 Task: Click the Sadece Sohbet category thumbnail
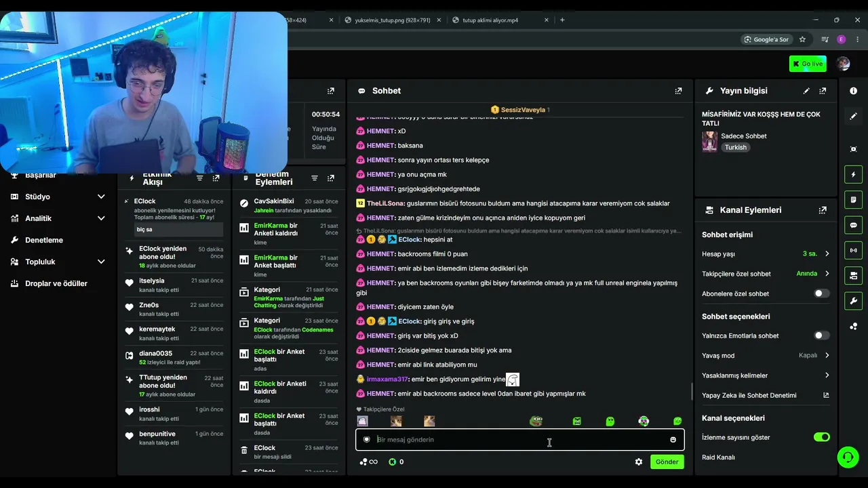pyautogui.click(x=709, y=141)
